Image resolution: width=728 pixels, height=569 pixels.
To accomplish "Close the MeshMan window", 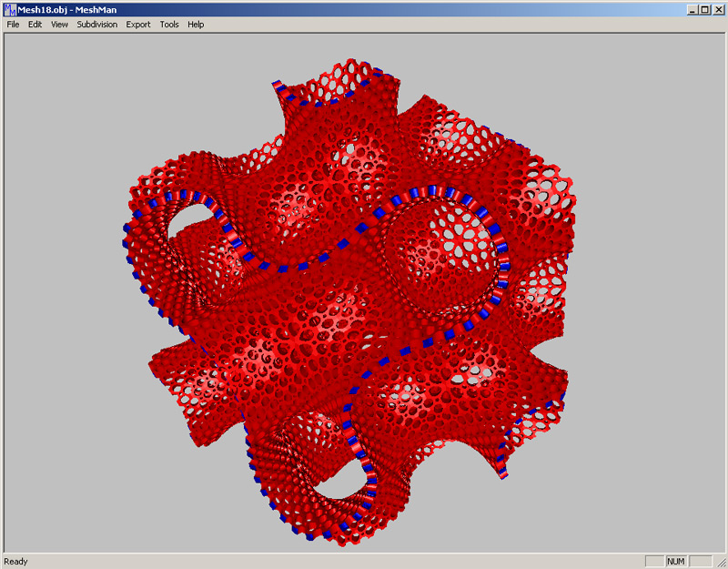I will 717,8.
